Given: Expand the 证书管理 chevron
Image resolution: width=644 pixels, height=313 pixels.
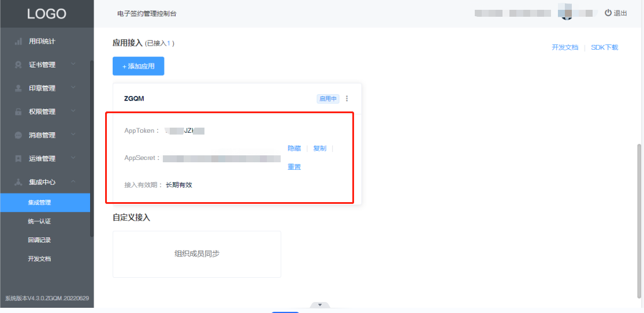Looking at the screenshot, I should coord(73,64).
